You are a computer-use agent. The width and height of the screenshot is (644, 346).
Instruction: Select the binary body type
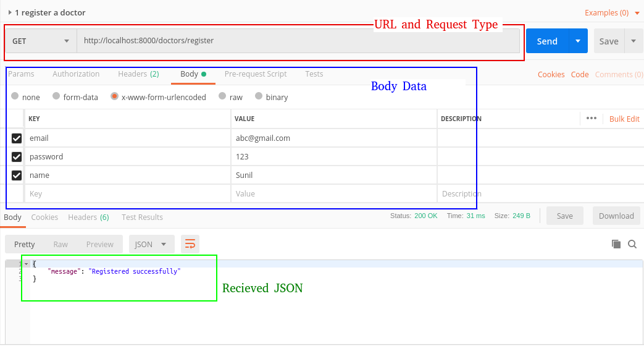pos(258,96)
